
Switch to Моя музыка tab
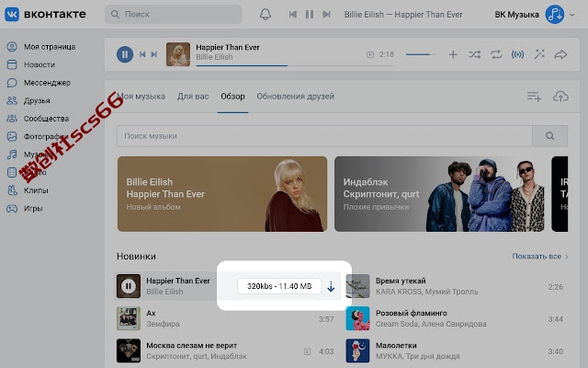pyautogui.click(x=141, y=97)
